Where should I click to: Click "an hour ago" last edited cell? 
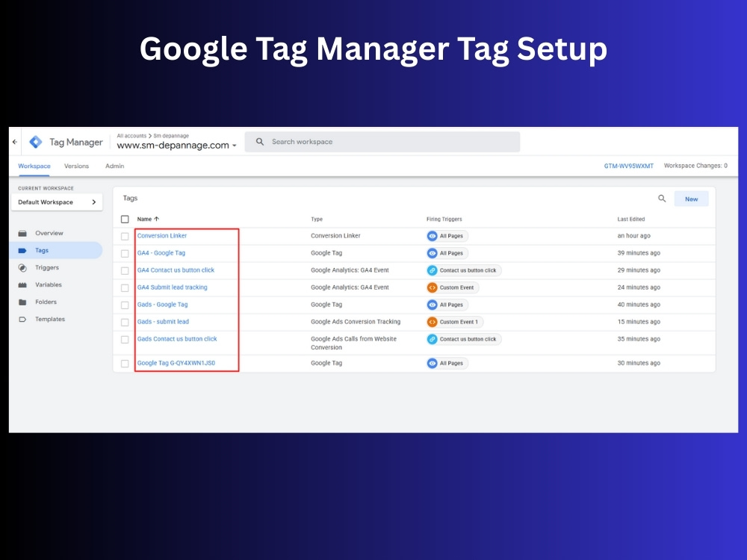click(x=633, y=236)
